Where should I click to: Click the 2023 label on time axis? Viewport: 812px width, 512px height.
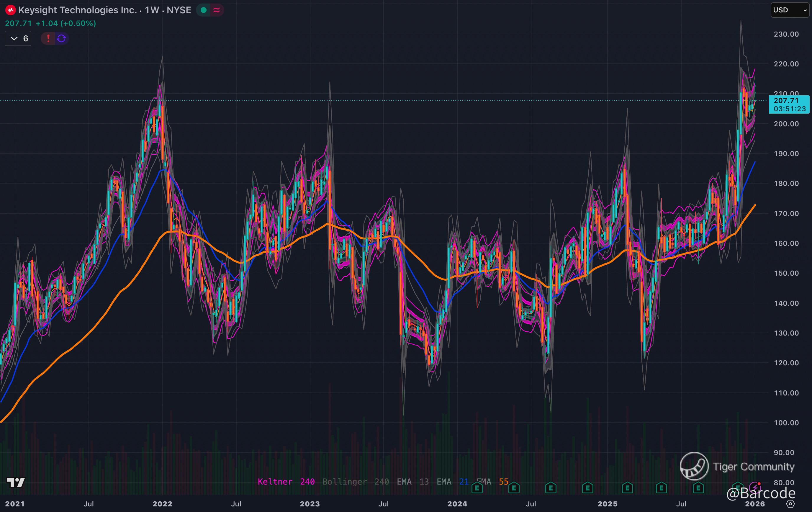click(310, 504)
